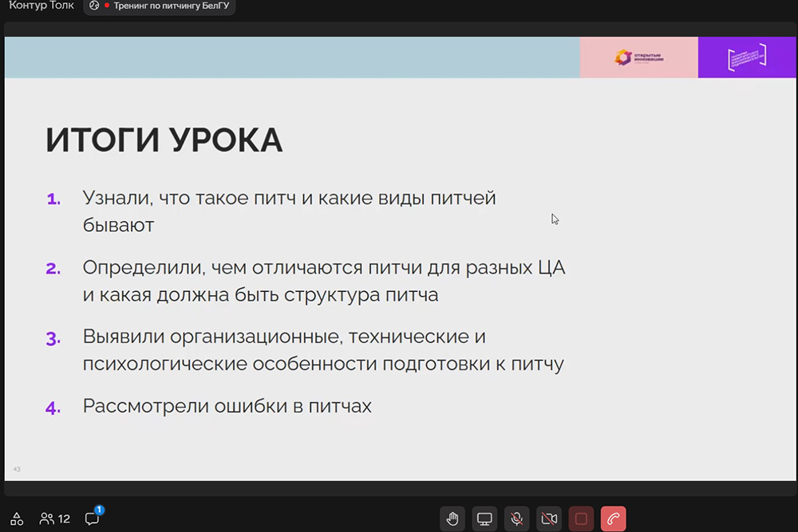Click the Рассмотрели ошибки в питчах line

click(227, 406)
